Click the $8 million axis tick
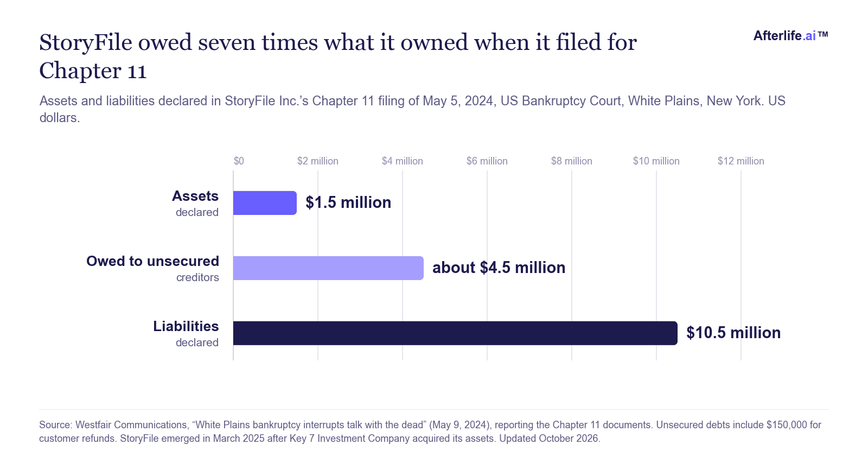868x463 pixels. [x=572, y=161]
